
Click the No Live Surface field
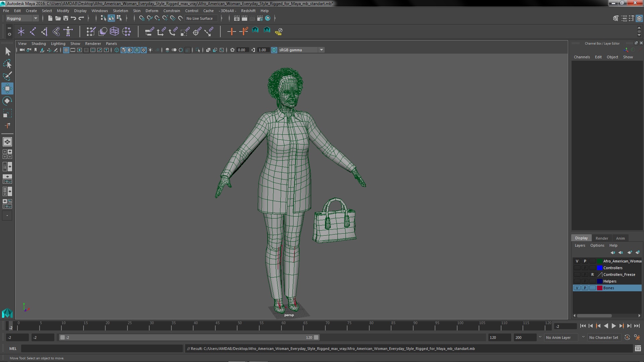(201, 18)
